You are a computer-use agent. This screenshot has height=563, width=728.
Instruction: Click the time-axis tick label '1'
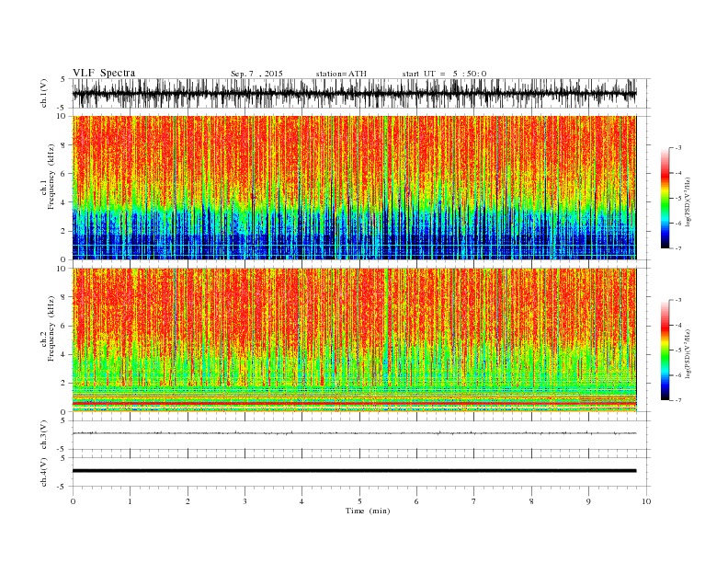click(x=130, y=501)
